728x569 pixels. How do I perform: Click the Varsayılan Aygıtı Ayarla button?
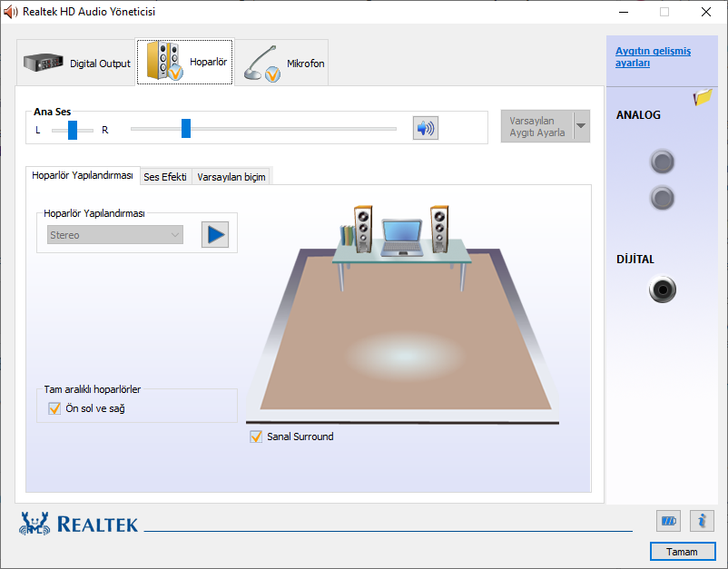tap(537, 126)
